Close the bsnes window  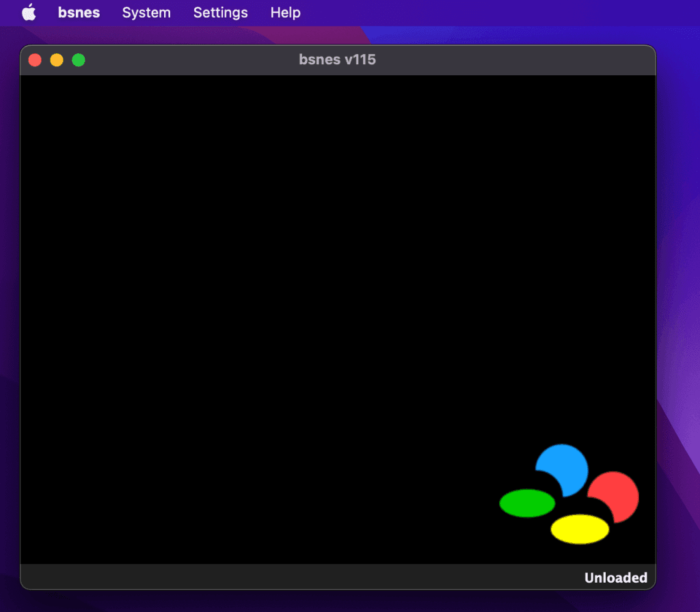coord(34,59)
